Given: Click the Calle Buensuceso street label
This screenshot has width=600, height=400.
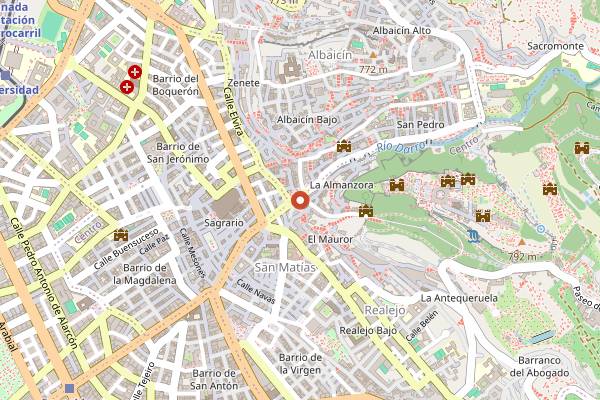Looking at the screenshot, I should [126, 249].
